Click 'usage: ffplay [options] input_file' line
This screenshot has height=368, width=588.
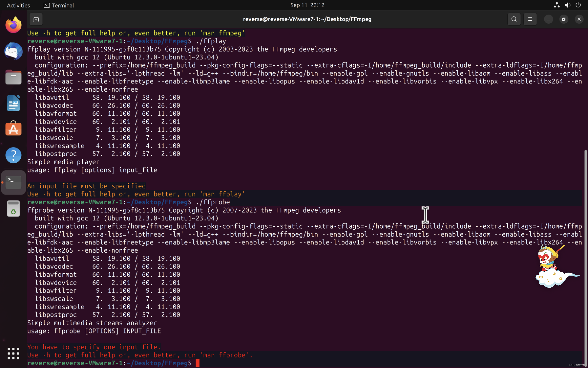[x=92, y=170]
